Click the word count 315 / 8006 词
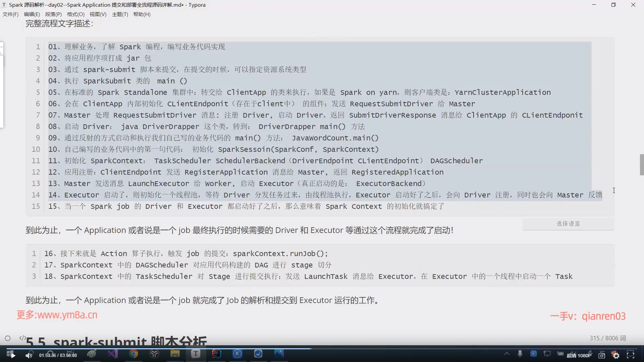This screenshot has width=644, height=362. pos(607,338)
